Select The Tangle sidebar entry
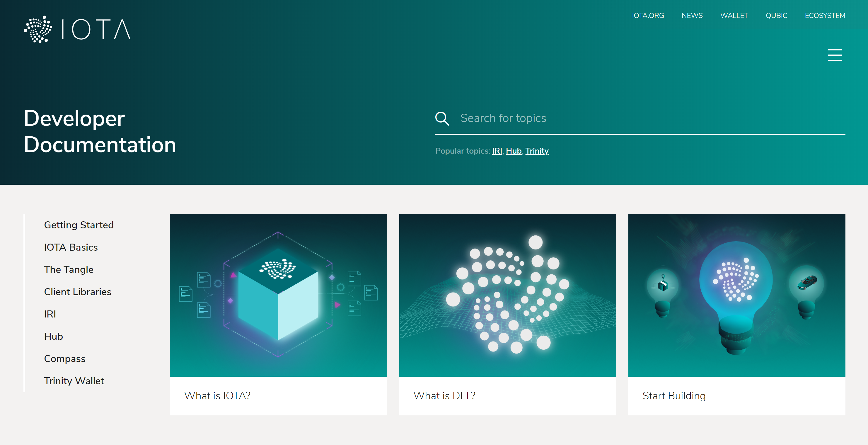The width and height of the screenshot is (868, 445). (69, 269)
